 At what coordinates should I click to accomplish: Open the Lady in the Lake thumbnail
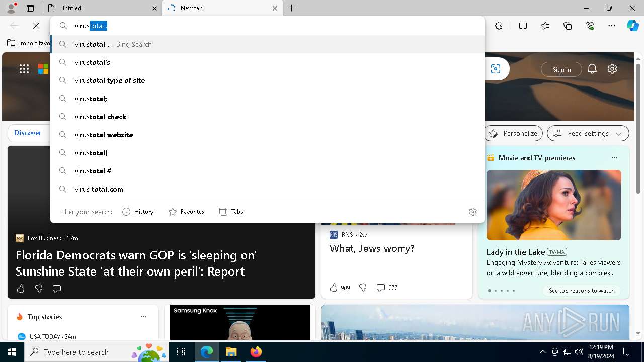coord(553,205)
